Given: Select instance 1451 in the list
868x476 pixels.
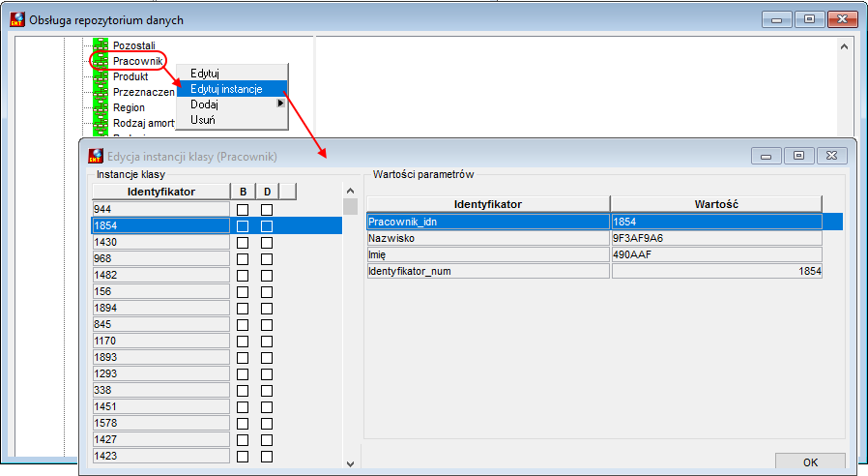Looking at the screenshot, I should point(160,406).
